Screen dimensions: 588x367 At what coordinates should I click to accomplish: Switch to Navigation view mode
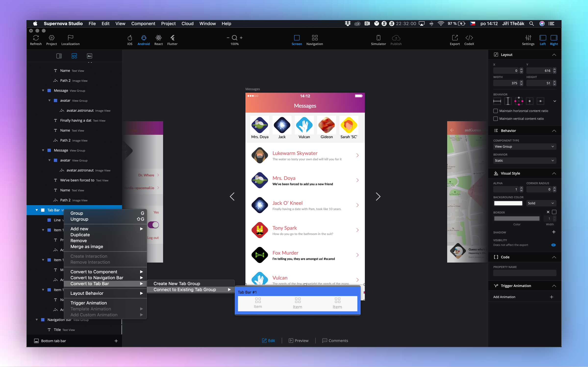pos(314,38)
